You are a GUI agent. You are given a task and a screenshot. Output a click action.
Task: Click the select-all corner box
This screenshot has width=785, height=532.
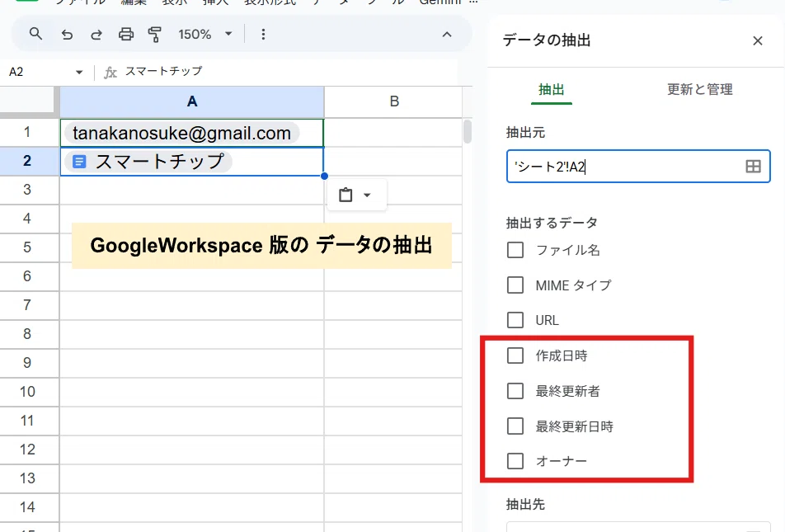27,99
